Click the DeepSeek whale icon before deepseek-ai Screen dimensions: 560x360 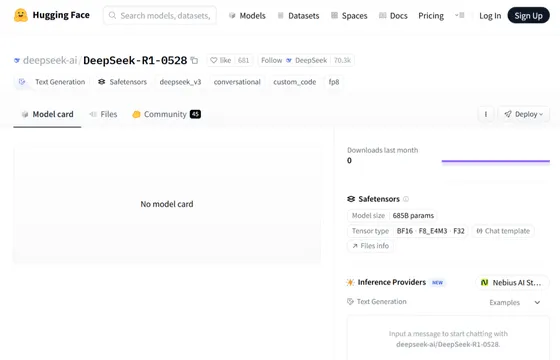(17, 60)
